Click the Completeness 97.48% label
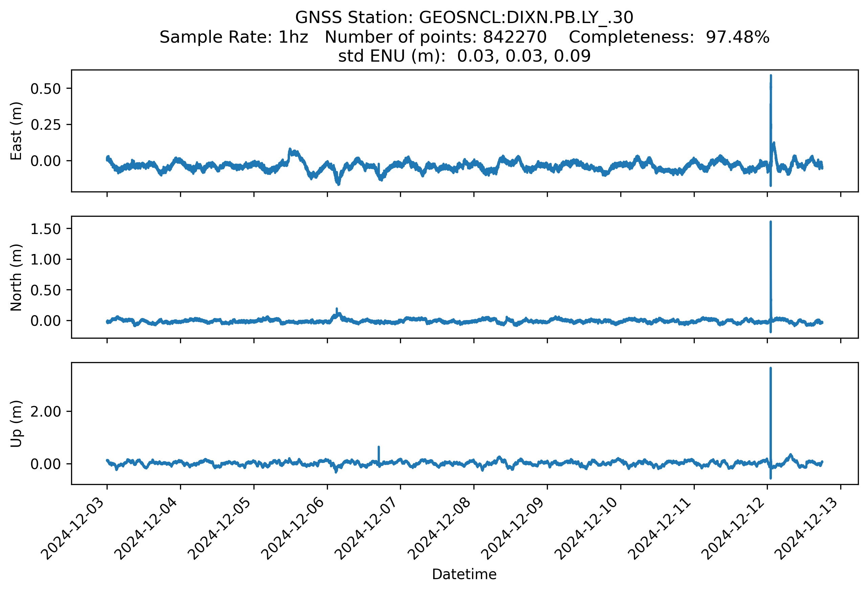Screen dimensions: 868x592 669,37
